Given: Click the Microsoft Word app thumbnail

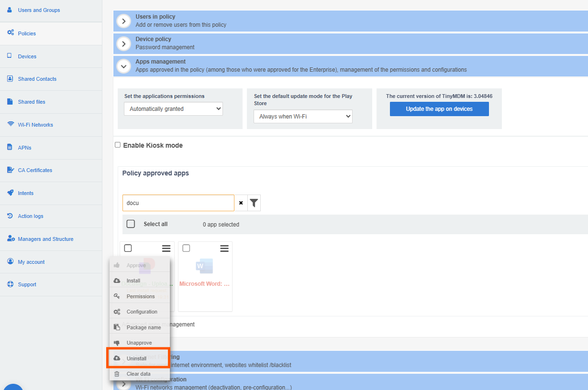Looking at the screenshot, I should 205,266.
